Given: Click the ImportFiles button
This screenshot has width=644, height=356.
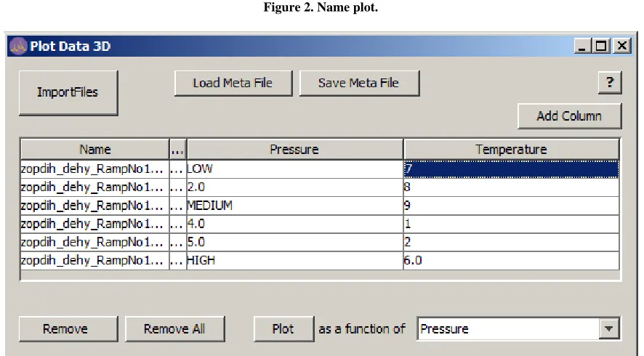Looking at the screenshot, I should pyautogui.click(x=68, y=93).
